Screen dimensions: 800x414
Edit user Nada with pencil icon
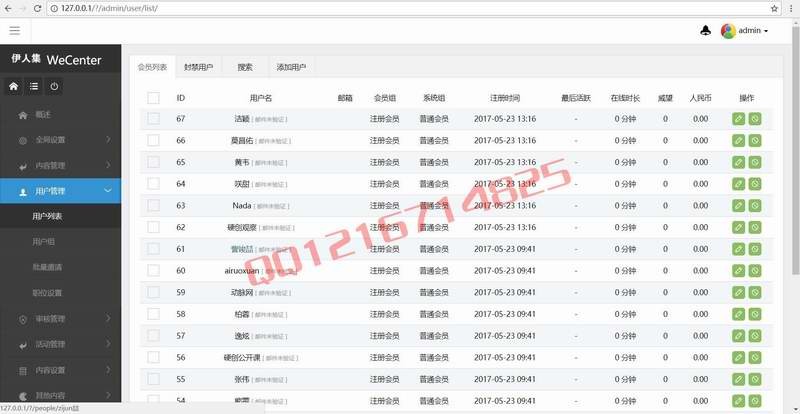738,206
